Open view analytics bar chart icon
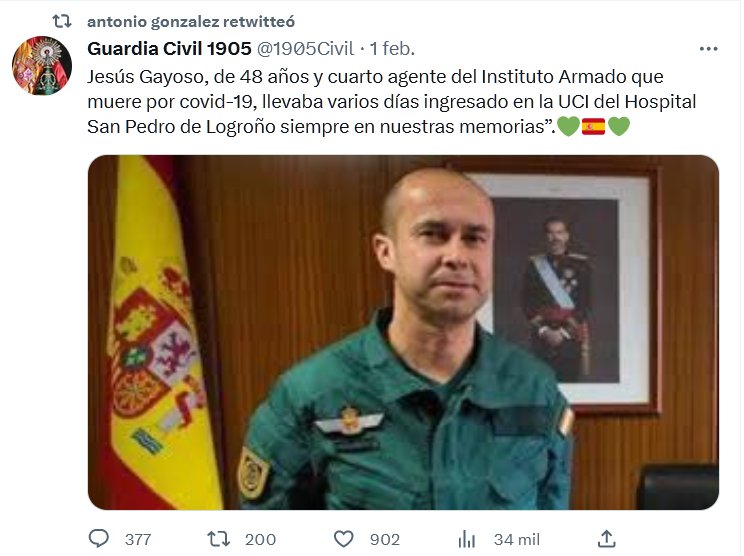 pyautogui.click(x=467, y=539)
